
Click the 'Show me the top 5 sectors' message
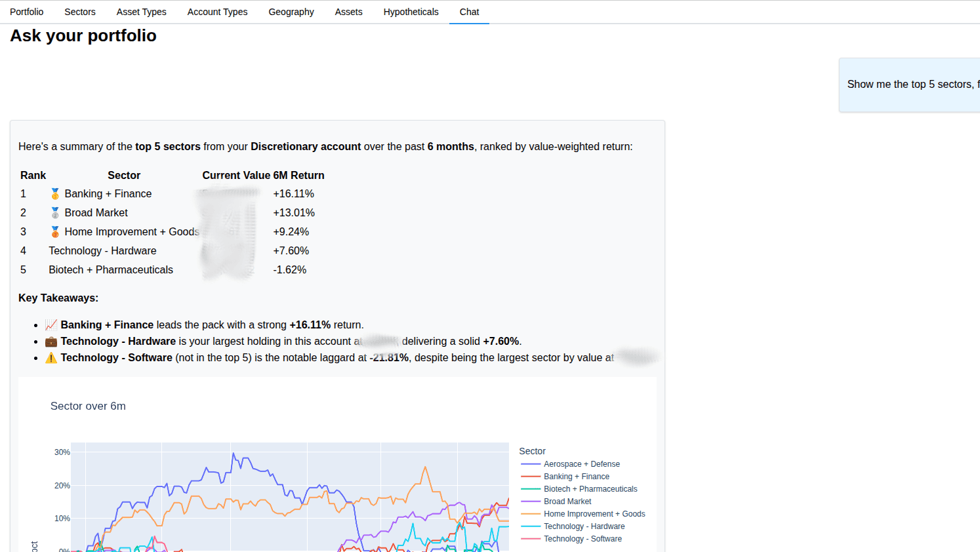[910, 85]
